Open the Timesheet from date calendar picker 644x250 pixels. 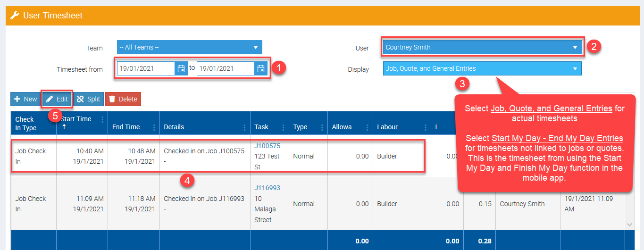181,68
